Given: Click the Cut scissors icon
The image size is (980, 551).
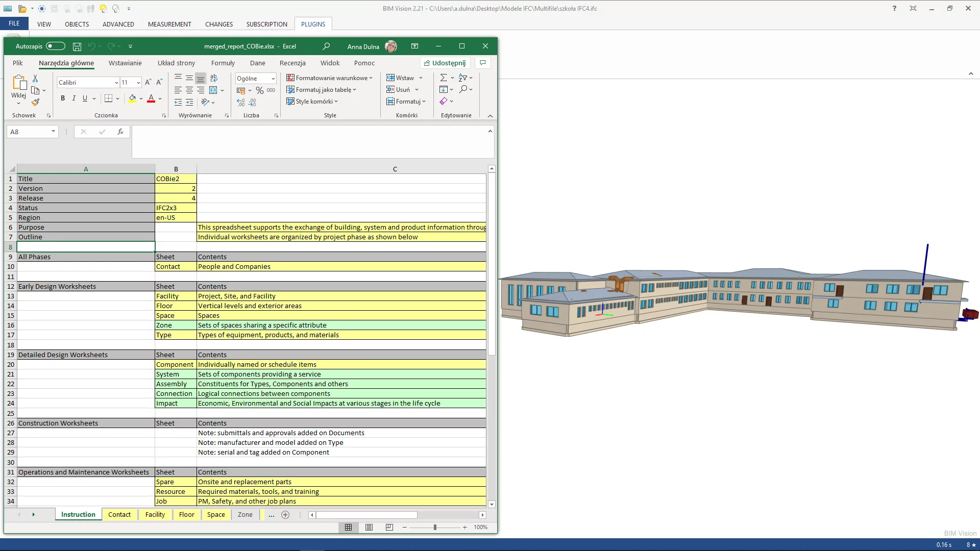Looking at the screenshot, I should pos(35,79).
